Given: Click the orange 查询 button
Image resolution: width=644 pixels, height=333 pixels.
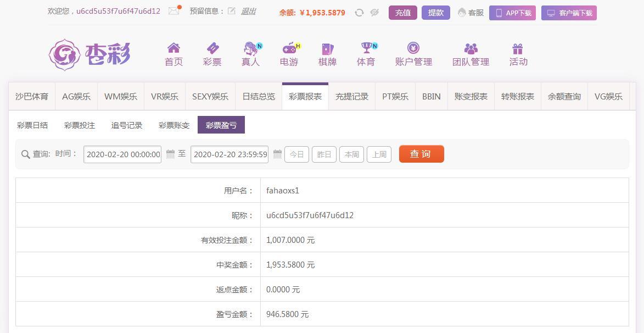Looking at the screenshot, I should coord(422,154).
